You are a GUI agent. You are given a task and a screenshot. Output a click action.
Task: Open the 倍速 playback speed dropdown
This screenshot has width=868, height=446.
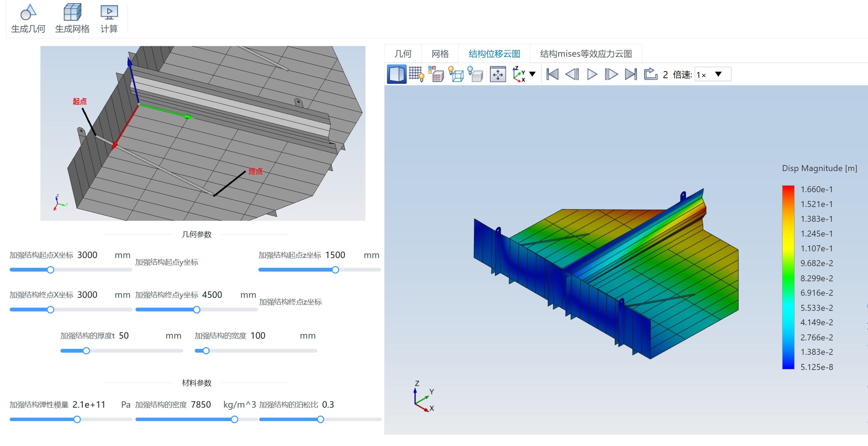[713, 74]
